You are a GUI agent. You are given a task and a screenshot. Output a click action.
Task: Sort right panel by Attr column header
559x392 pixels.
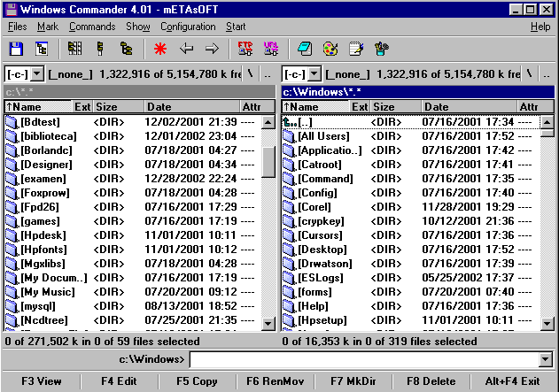536,107
